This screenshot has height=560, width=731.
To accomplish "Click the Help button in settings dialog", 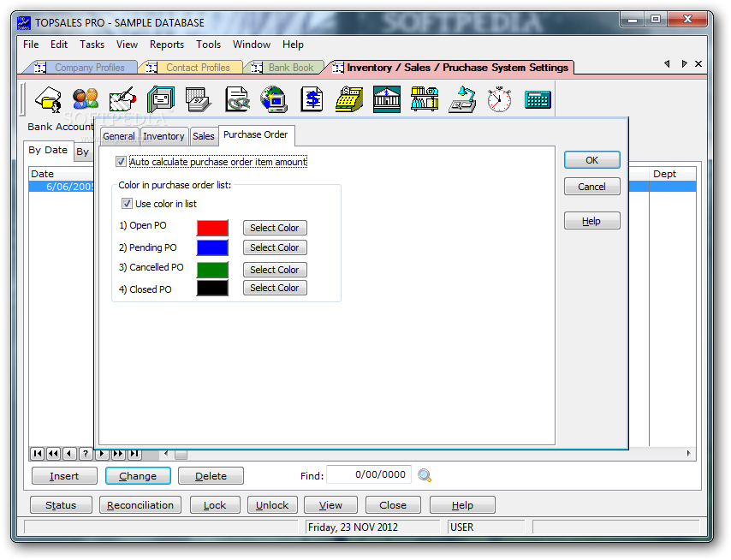I will pyautogui.click(x=592, y=221).
